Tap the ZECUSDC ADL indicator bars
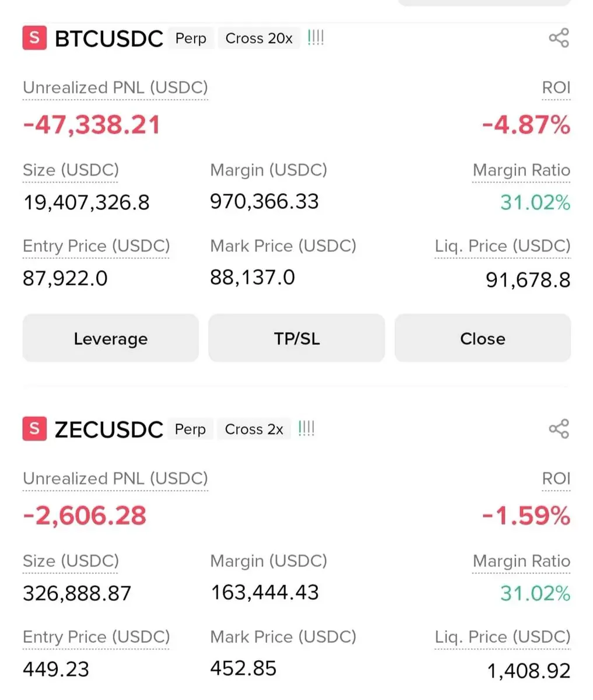The height and width of the screenshot is (700, 593). coord(306,429)
